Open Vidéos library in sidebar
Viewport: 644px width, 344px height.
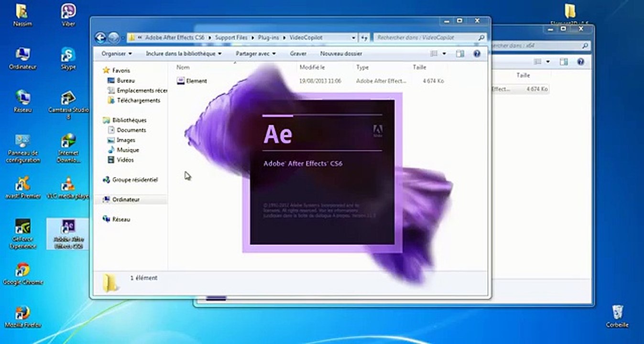point(120,160)
